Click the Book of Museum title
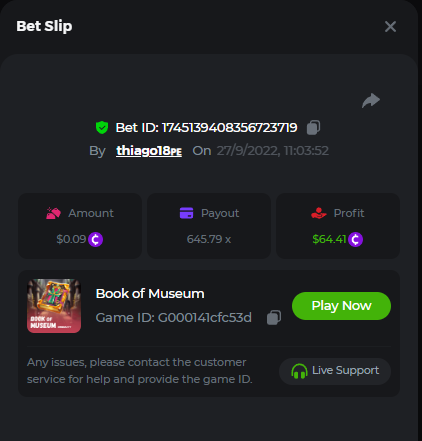This screenshot has width=422, height=441. pos(150,294)
